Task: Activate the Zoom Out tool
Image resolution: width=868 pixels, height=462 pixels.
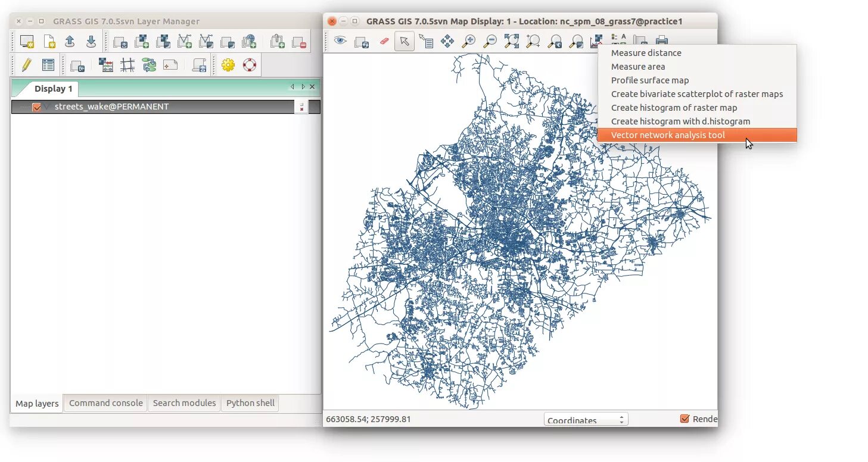Action: pos(490,40)
